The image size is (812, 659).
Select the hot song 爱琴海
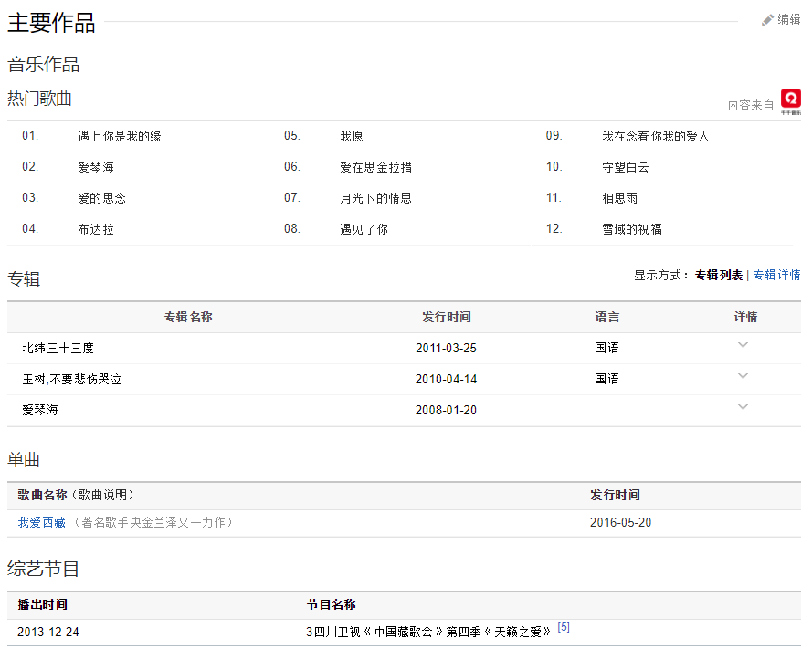(96, 167)
